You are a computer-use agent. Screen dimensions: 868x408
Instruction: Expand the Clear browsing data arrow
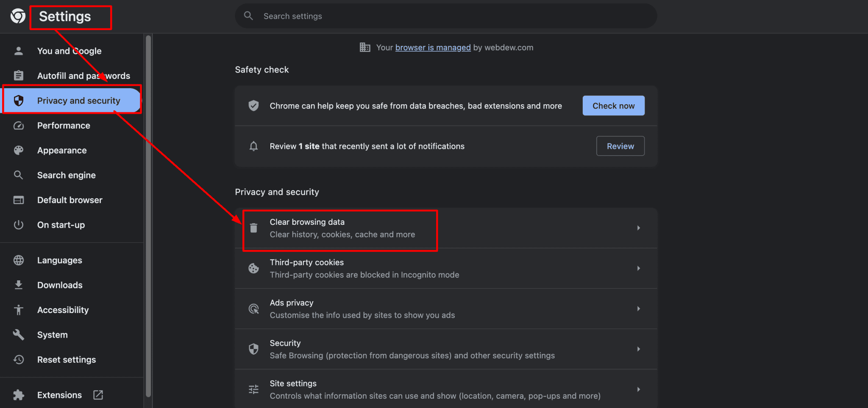click(x=638, y=228)
